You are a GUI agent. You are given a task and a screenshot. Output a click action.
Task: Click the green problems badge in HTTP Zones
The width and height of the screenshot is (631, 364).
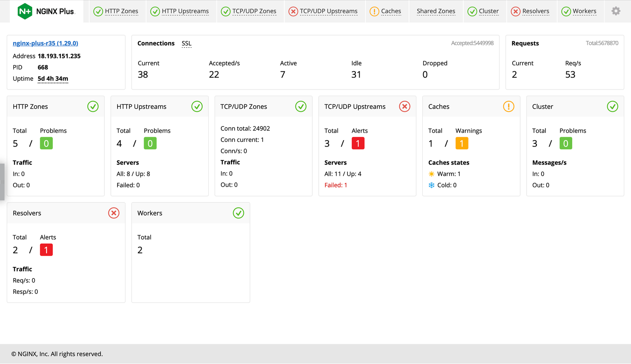click(46, 143)
